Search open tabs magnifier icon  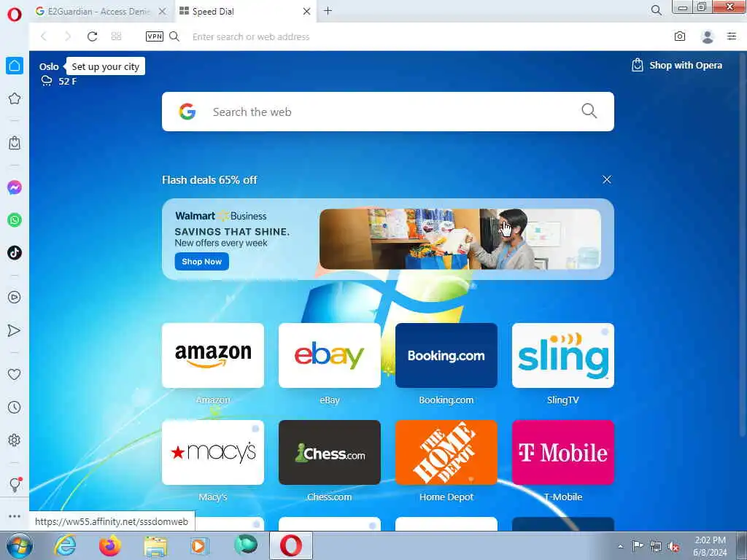click(x=657, y=10)
